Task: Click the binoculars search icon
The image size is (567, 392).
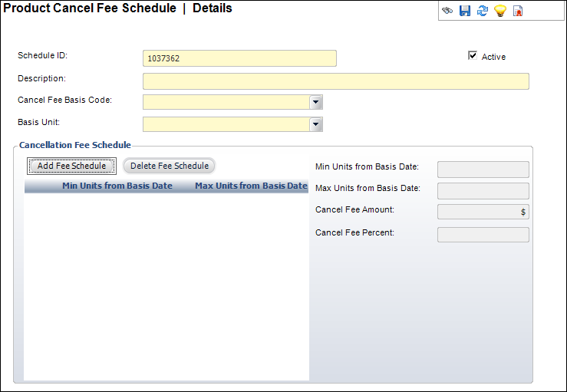Action: 447,11
